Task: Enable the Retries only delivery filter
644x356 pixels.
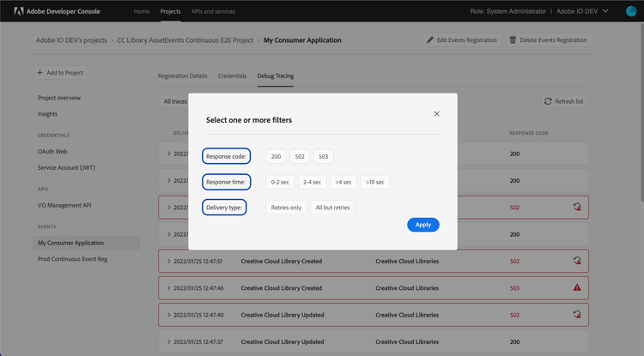Action: coord(286,208)
